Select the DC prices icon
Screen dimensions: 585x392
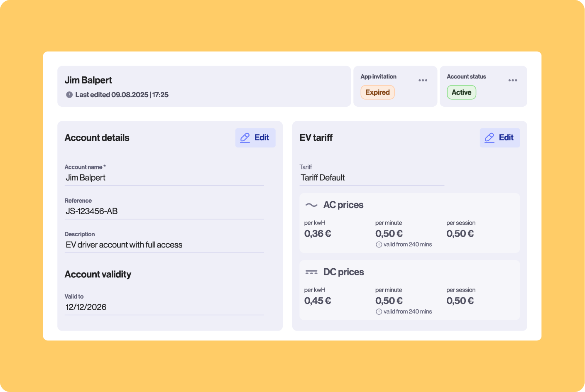(311, 271)
